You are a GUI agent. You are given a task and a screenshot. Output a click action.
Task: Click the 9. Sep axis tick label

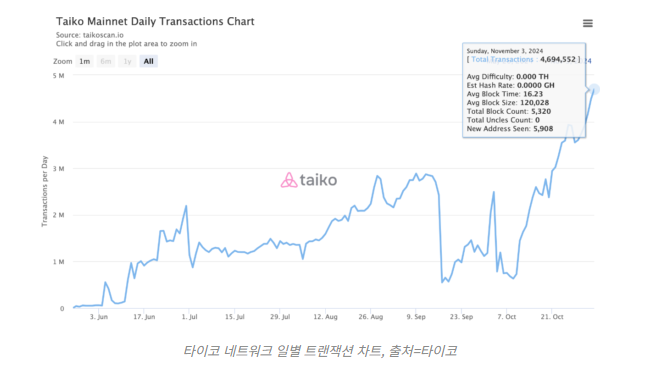point(416,317)
